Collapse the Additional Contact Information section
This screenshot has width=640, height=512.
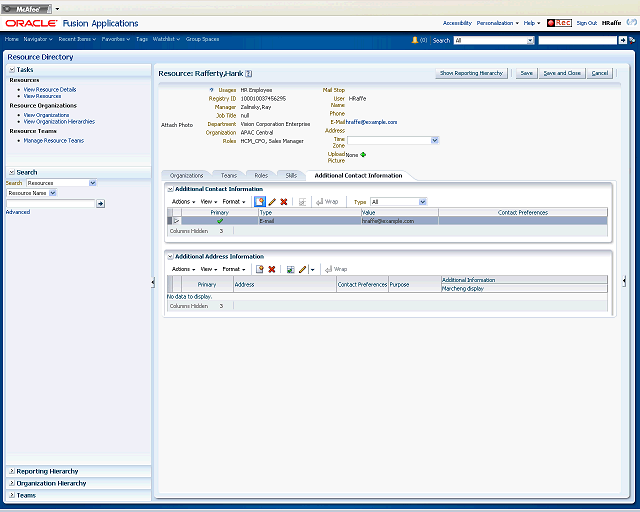[170, 189]
